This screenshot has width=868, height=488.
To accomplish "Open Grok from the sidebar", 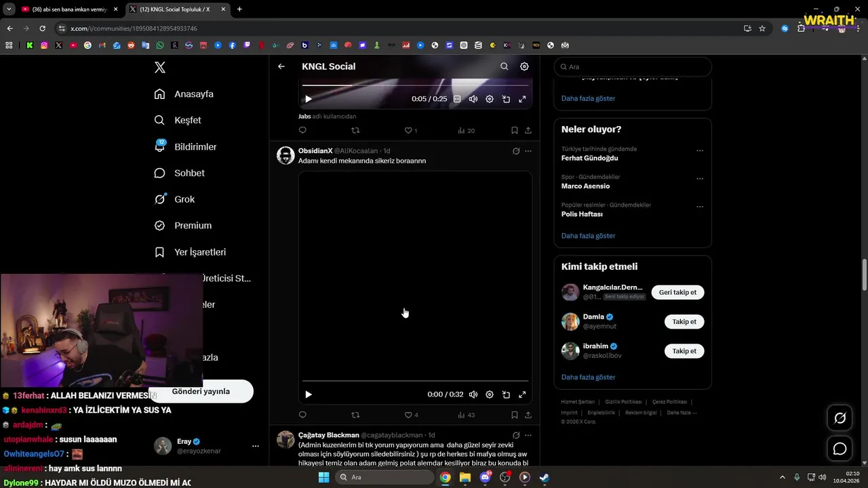I will (x=175, y=199).
